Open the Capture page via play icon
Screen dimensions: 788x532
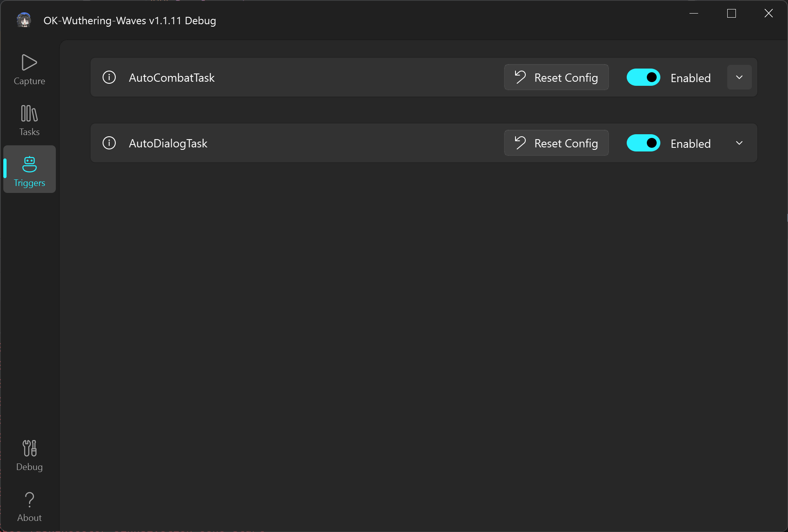click(x=29, y=62)
